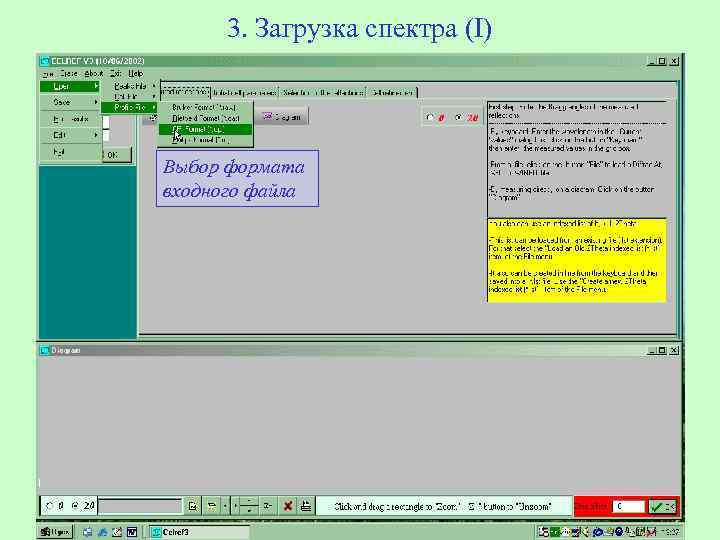
Task: Click the Internet Explorer quick launch icon
Action: coord(102,532)
